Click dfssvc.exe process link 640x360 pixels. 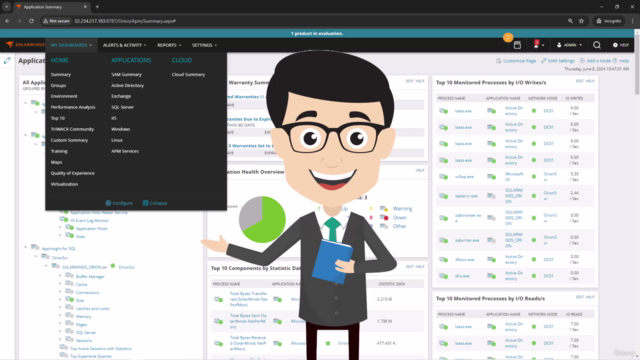click(464, 260)
